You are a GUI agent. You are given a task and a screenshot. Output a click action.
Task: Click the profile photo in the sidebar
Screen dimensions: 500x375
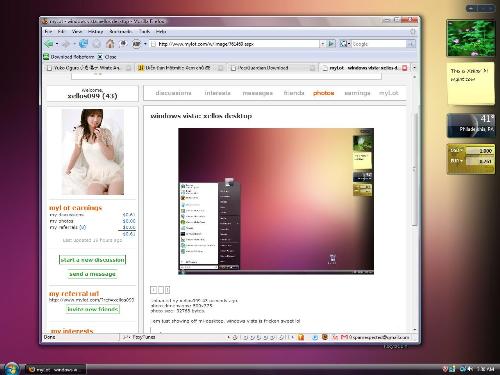click(93, 152)
